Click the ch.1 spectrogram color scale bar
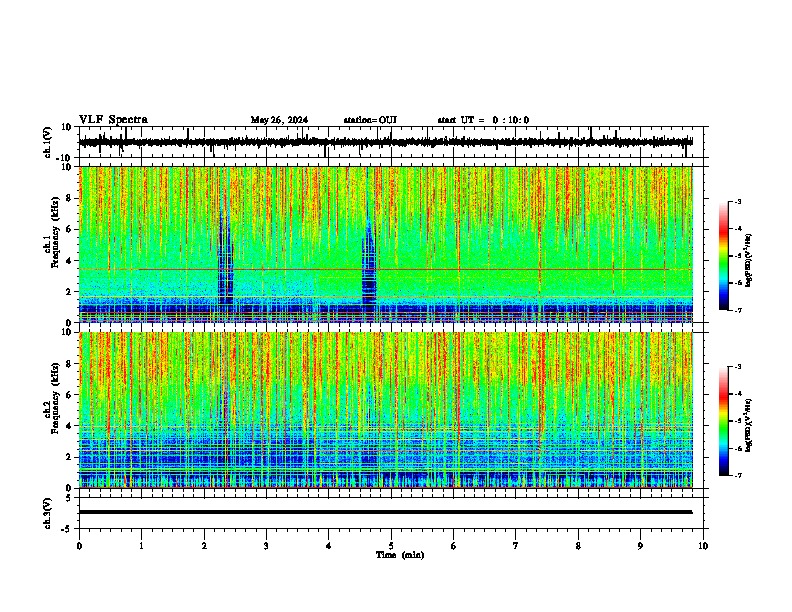Image resolution: width=792 pixels, height=612 pixels. click(724, 255)
